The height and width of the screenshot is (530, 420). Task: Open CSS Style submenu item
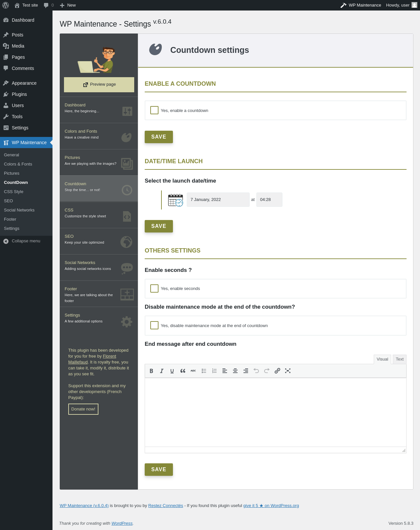click(x=26, y=192)
